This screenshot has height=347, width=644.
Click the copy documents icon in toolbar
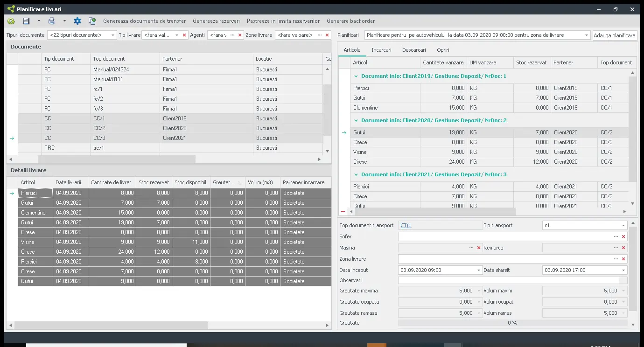pyautogui.click(x=92, y=21)
